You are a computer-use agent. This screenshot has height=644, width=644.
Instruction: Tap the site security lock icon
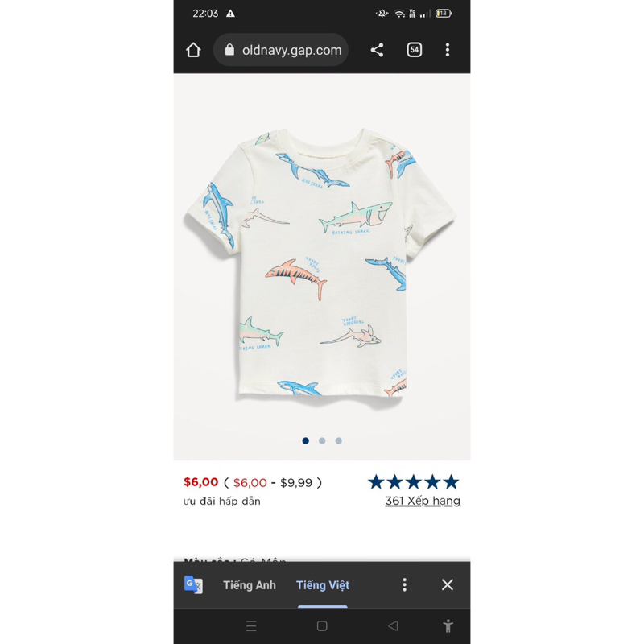pos(229,50)
